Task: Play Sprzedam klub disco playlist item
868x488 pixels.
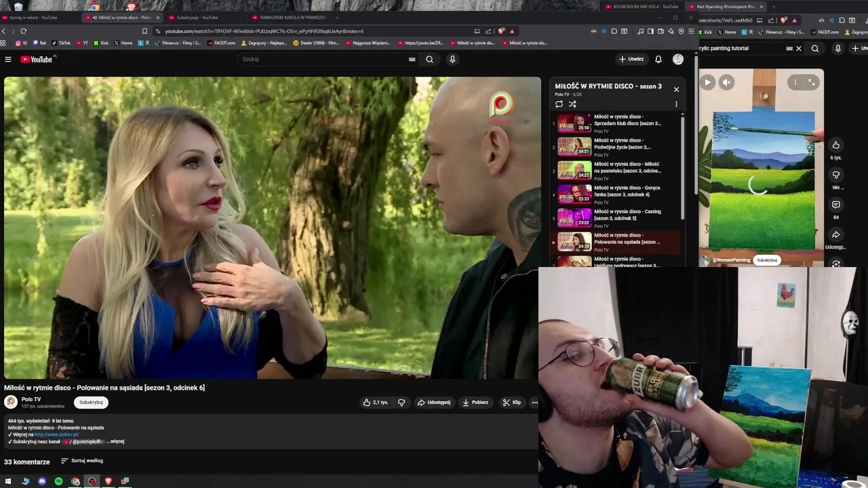Action: click(615, 123)
